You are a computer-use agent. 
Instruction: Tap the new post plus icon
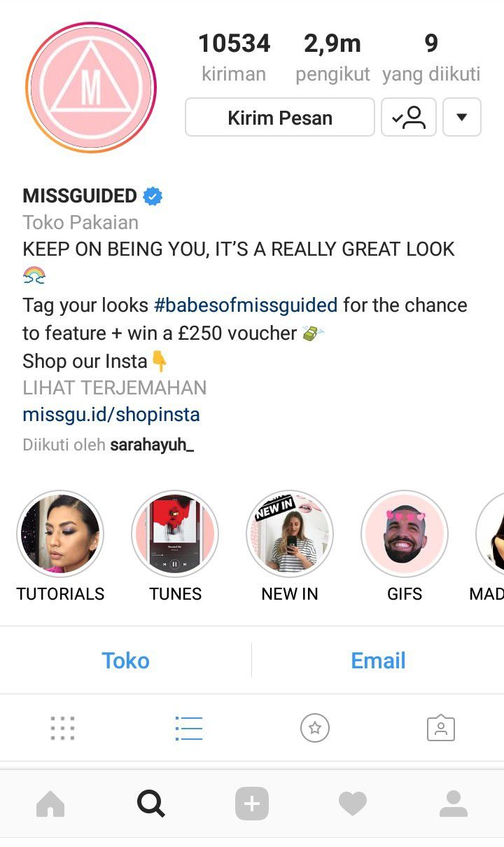(x=252, y=804)
